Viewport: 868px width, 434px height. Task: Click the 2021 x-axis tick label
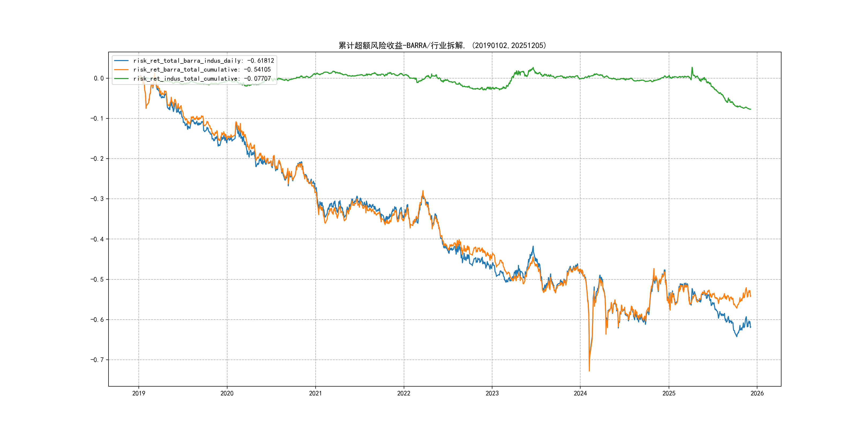click(x=315, y=393)
